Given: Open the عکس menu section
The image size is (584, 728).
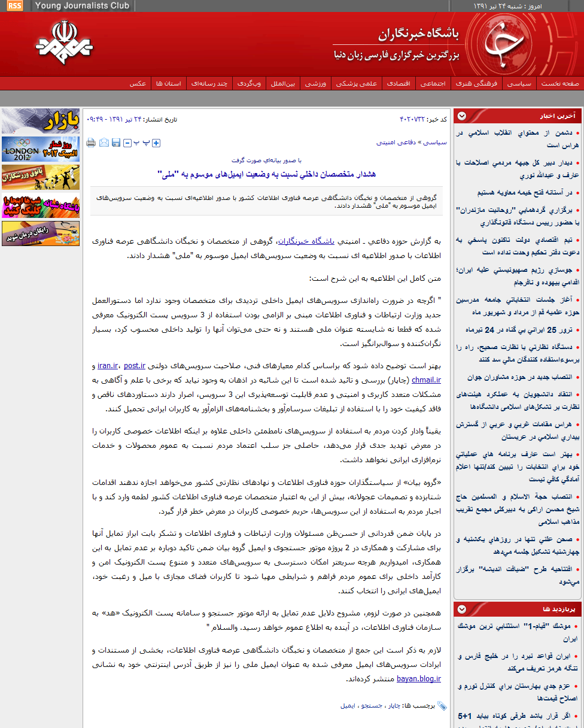Looking at the screenshot, I should click(x=138, y=84).
